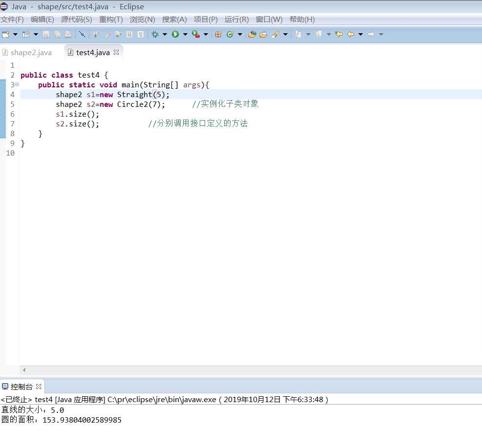Close the test4.java tab
The image size is (482, 448).
pos(116,52)
